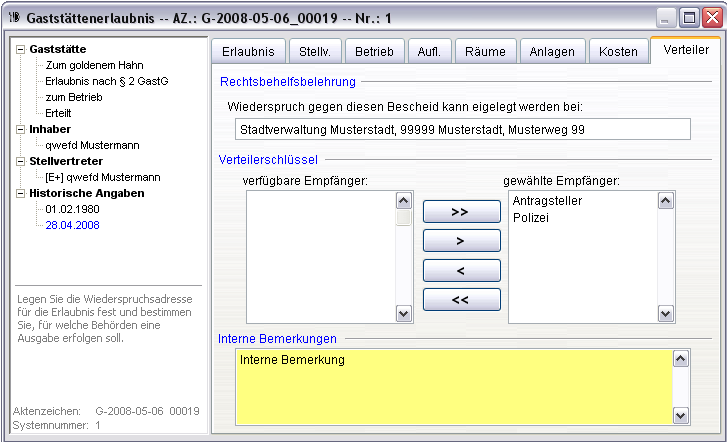This screenshot has width=727, height=442.
Task: Open the Räume tab
Action: [x=485, y=52]
